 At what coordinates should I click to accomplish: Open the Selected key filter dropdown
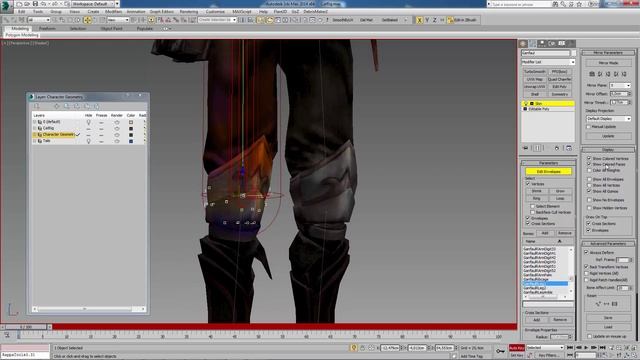(x=544, y=347)
